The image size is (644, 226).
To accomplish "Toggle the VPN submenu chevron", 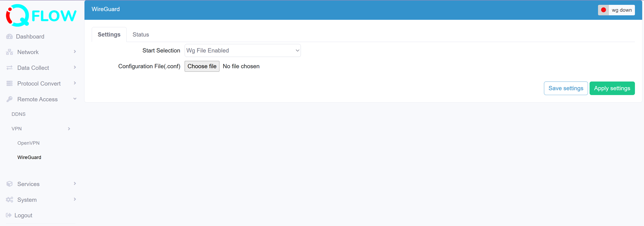I will 69,129.
